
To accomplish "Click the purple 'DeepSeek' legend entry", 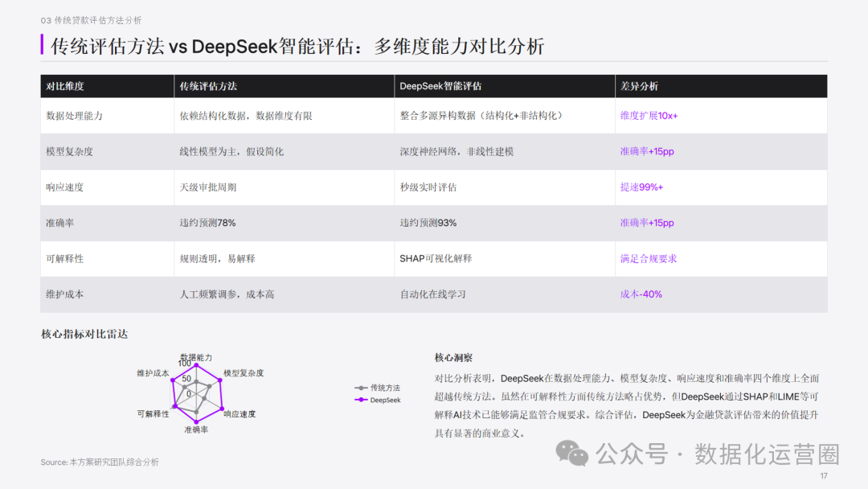I will (378, 400).
